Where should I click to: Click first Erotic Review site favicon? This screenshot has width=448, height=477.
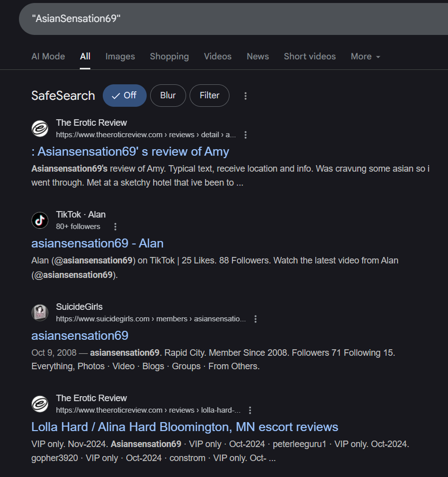coord(40,128)
